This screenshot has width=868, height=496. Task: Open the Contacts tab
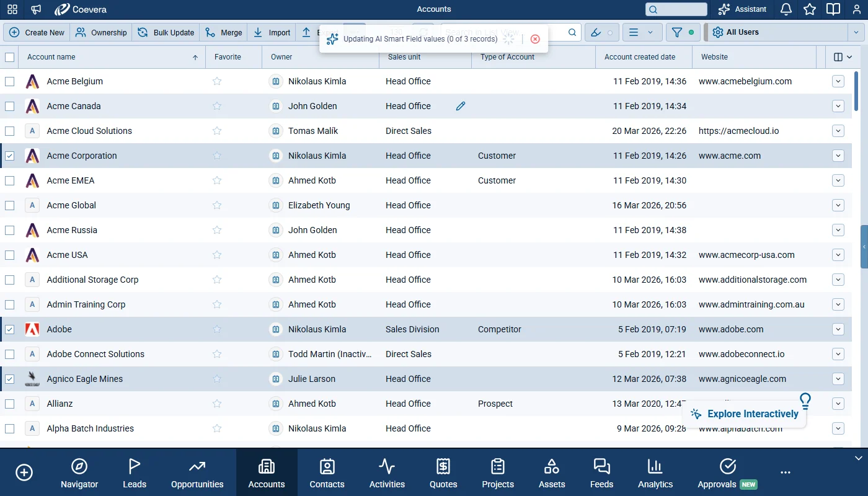tap(327, 472)
